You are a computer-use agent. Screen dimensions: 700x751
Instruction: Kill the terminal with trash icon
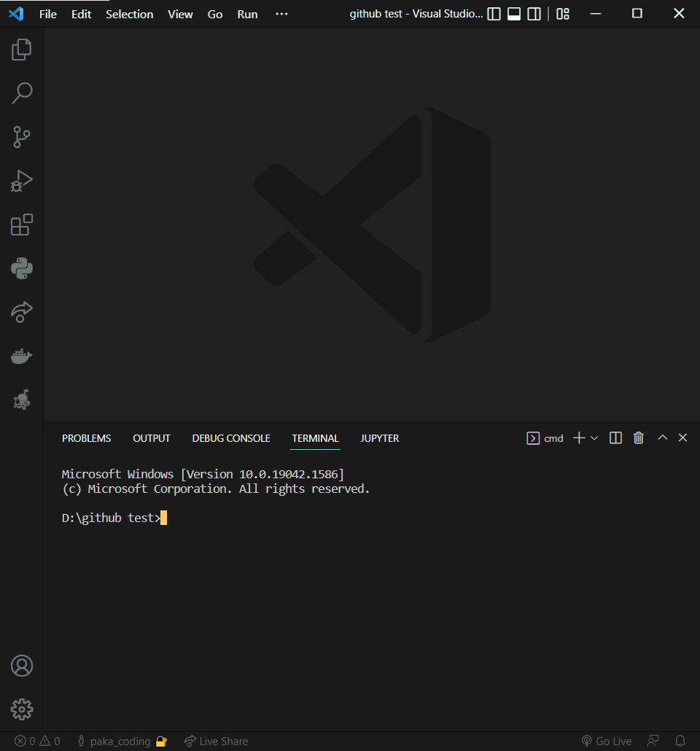point(638,437)
